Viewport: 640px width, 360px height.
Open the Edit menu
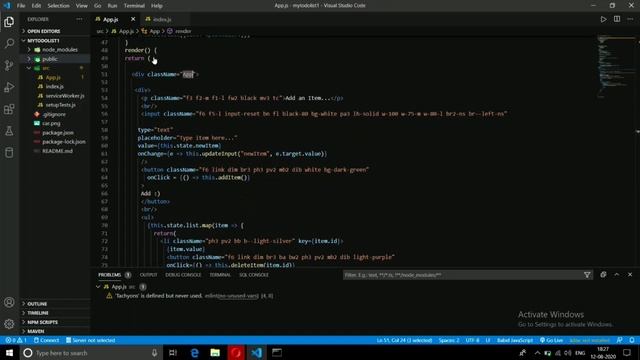(36, 6)
